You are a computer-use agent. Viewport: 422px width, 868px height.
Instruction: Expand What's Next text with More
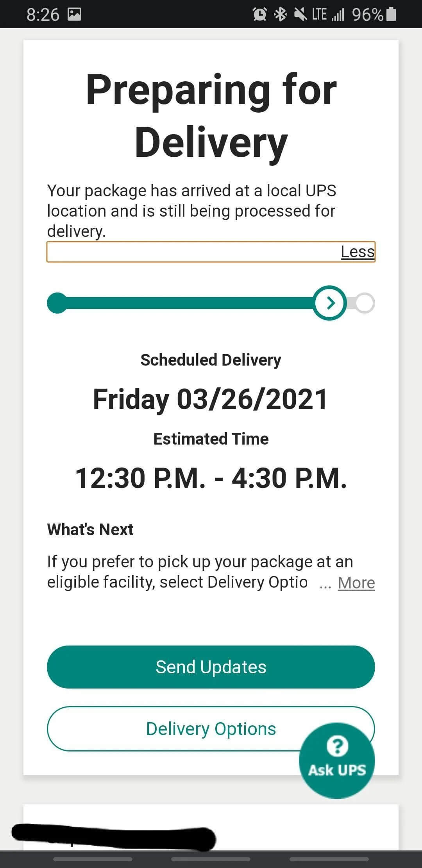pos(356,583)
